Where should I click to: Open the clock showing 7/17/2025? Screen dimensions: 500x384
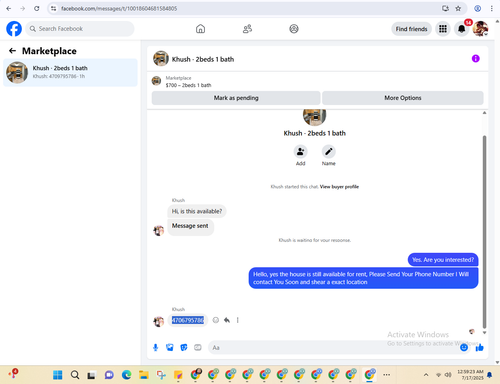coord(470,375)
